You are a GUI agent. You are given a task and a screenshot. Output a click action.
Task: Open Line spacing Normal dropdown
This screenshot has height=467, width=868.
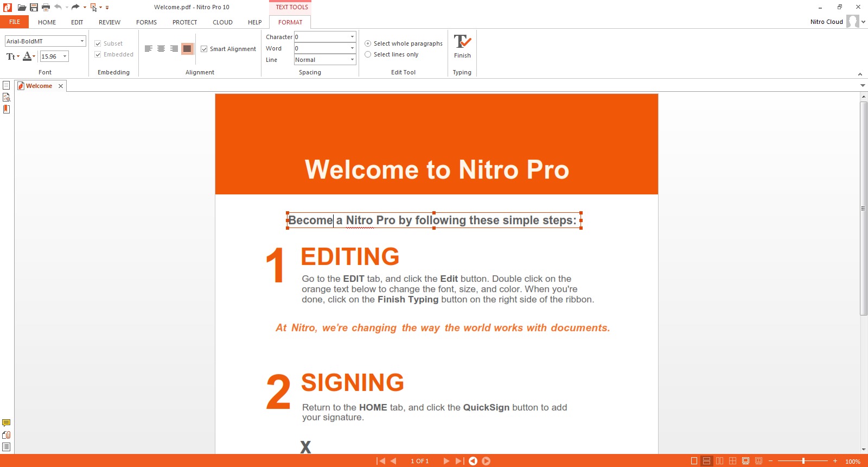click(x=352, y=60)
